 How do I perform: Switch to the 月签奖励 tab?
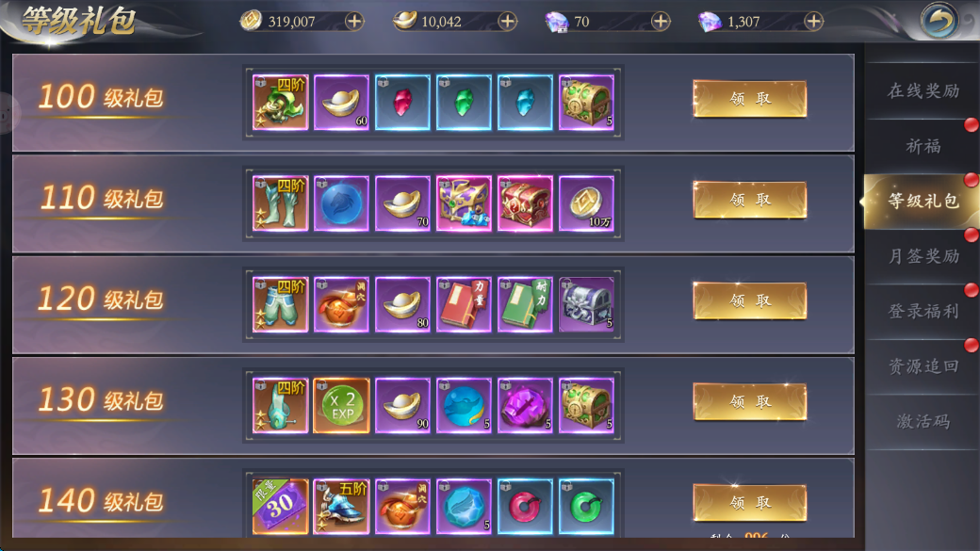coord(923,256)
